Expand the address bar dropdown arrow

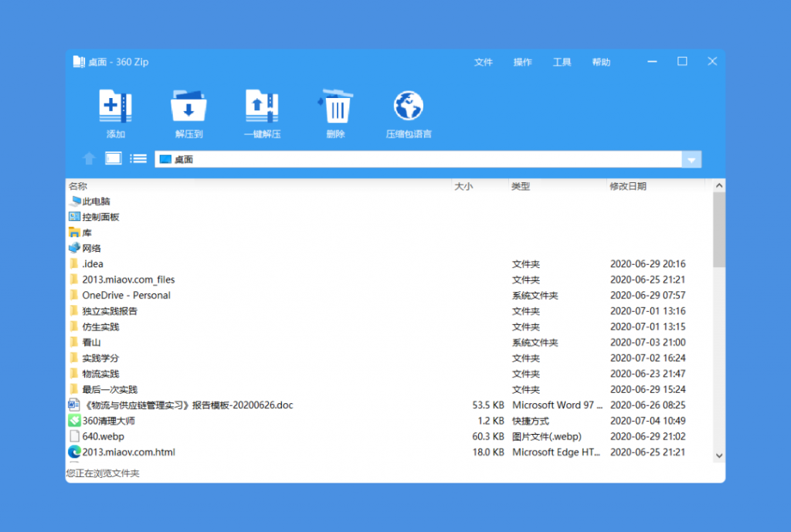coord(691,160)
